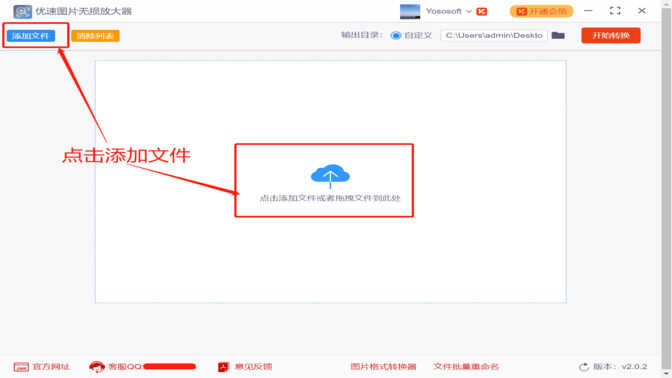Click the output path input field
The height and width of the screenshot is (378, 672).
point(494,36)
